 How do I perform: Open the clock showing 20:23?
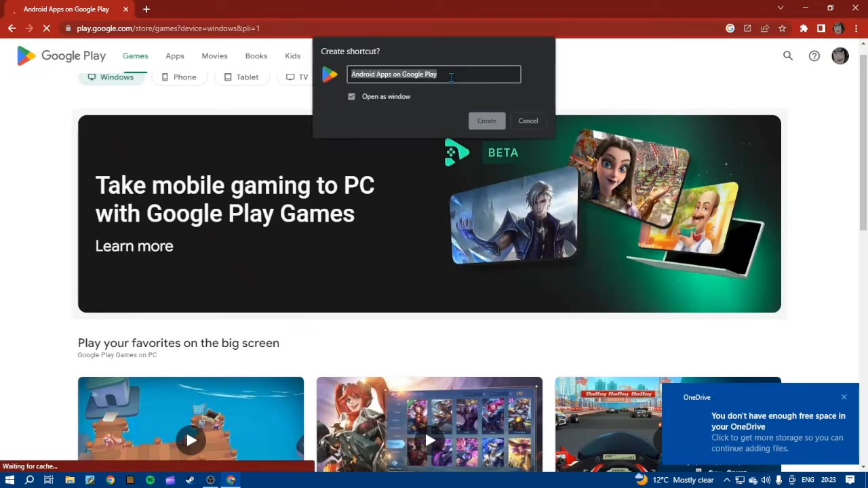pos(828,480)
